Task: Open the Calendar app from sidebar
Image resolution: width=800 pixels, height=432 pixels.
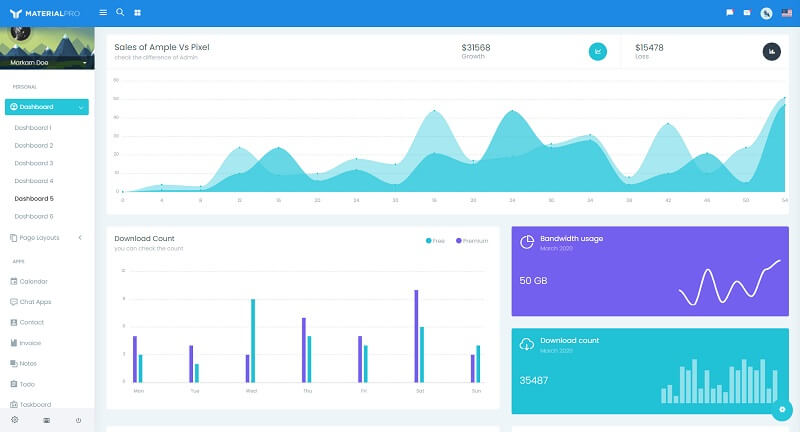Action: click(34, 282)
